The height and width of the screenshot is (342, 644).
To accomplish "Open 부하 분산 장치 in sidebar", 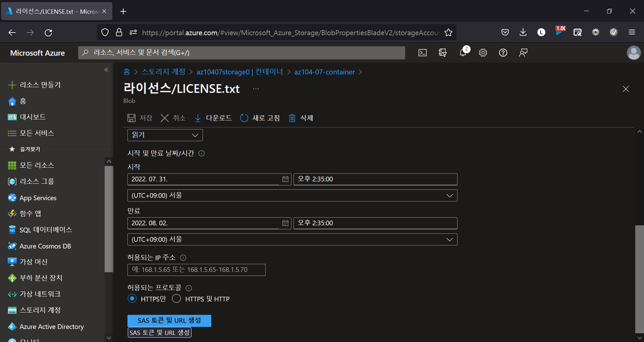I will [35, 278].
